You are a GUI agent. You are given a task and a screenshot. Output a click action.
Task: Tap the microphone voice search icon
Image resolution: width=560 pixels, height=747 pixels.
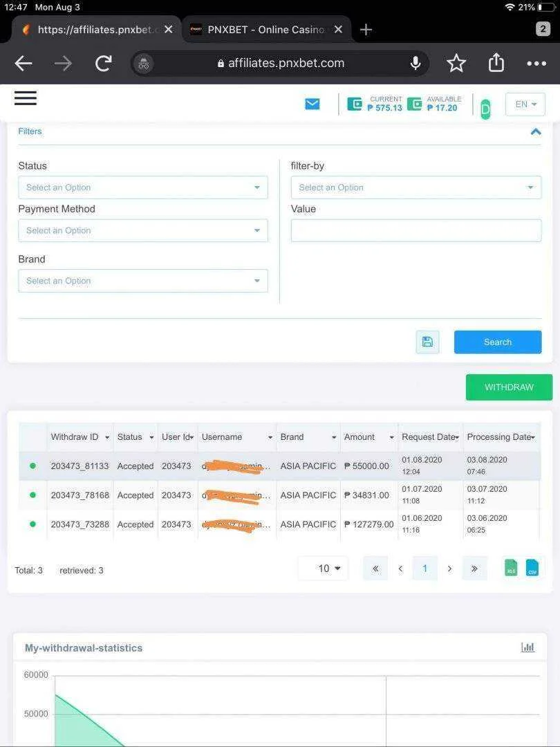(x=416, y=63)
